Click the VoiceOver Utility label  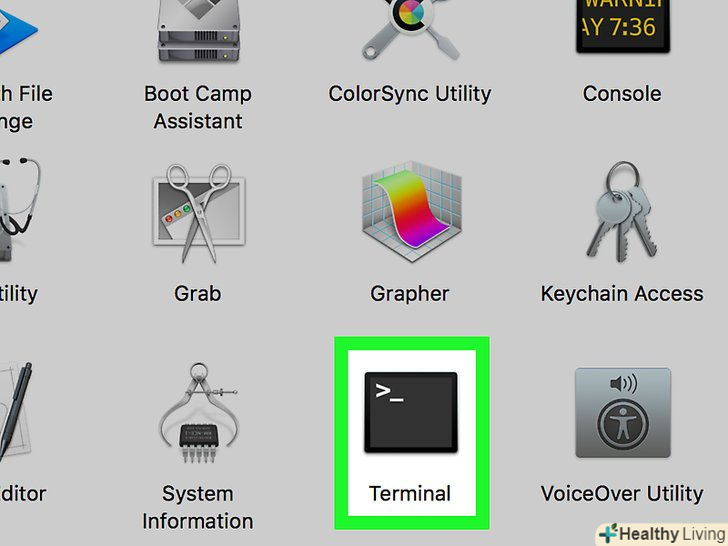pyautogui.click(x=622, y=494)
